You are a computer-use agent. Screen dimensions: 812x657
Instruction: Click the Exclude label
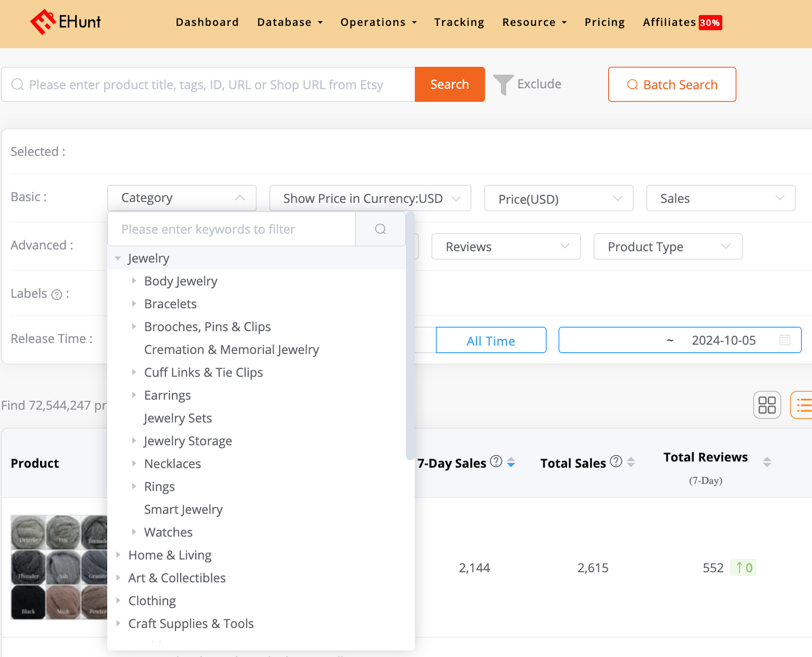(x=539, y=84)
